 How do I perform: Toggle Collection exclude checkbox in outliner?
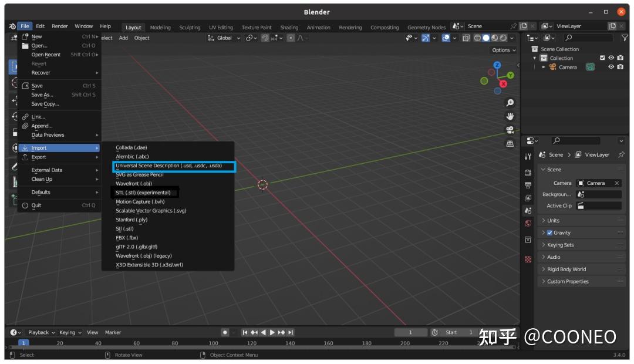pos(602,58)
